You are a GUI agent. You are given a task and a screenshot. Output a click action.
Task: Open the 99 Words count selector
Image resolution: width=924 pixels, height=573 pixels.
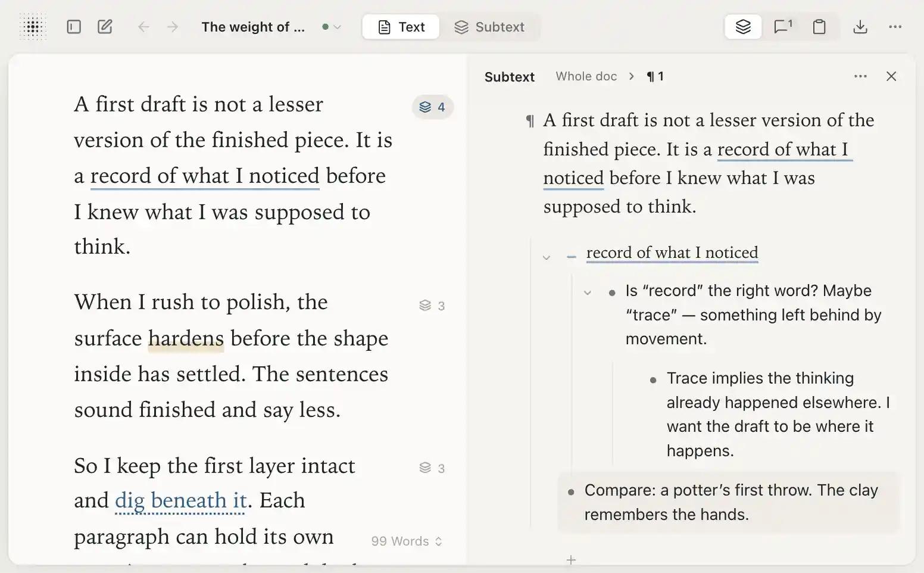coord(407,541)
